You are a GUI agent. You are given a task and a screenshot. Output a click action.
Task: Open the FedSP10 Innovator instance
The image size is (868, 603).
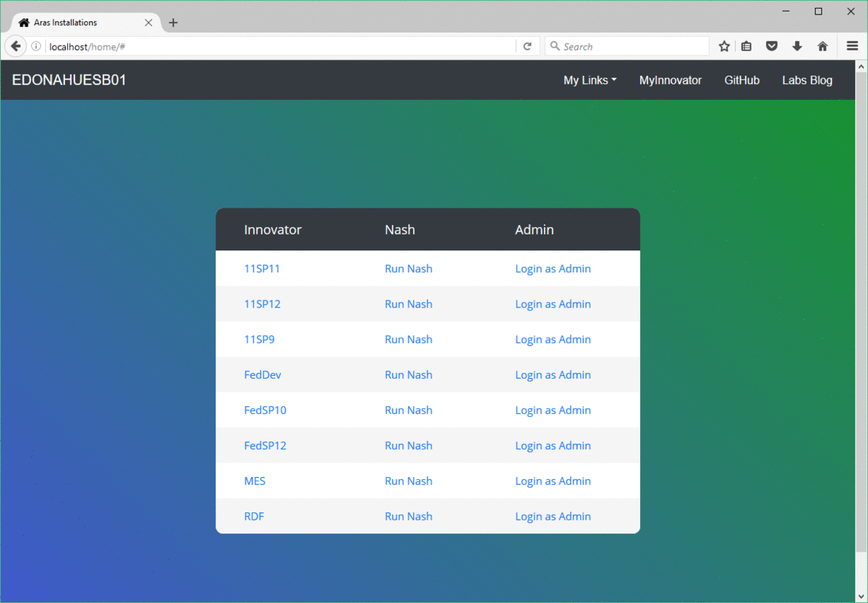[265, 410]
